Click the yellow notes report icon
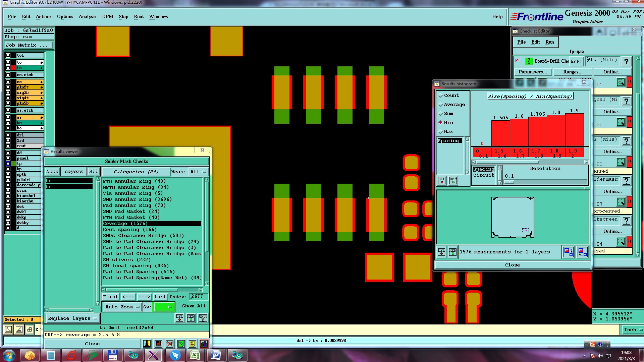Screen dimensions: 644x362 coord(192,344)
